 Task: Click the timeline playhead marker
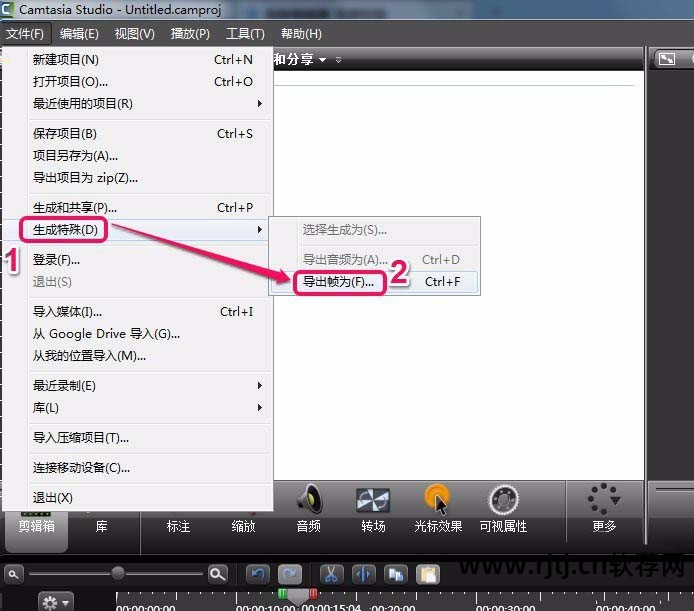pyautogui.click(x=298, y=597)
